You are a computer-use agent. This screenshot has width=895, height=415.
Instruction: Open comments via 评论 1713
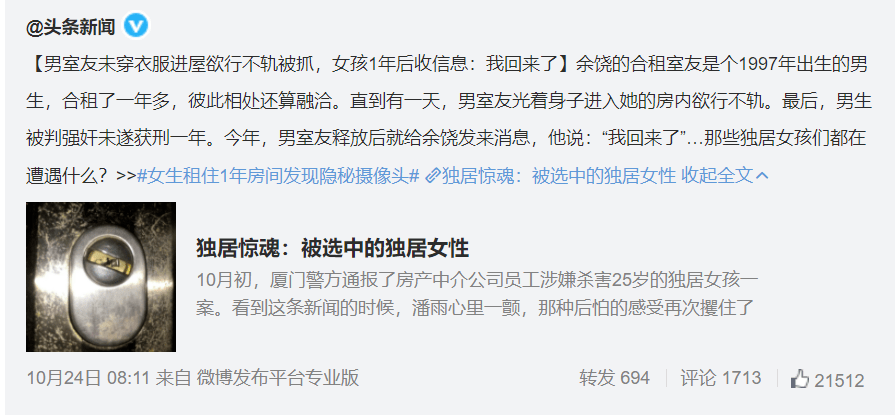pyautogui.click(x=720, y=378)
